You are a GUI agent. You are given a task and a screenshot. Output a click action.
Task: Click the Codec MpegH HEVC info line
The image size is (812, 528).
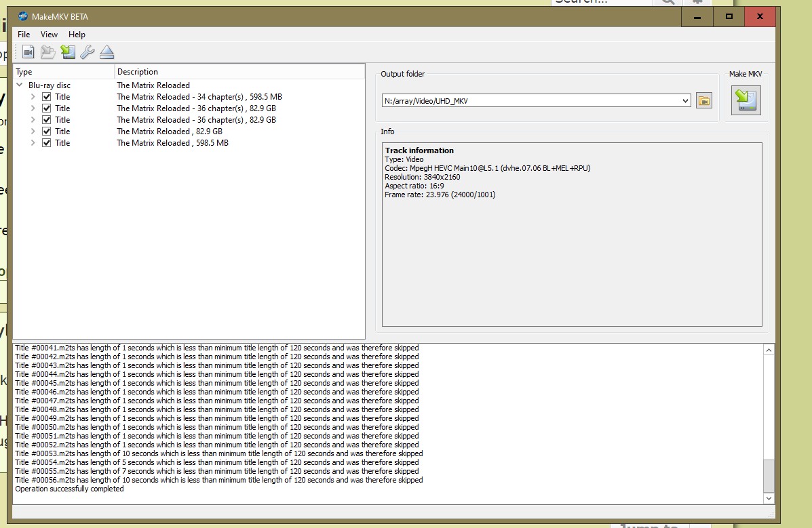pyautogui.click(x=487, y=168)
